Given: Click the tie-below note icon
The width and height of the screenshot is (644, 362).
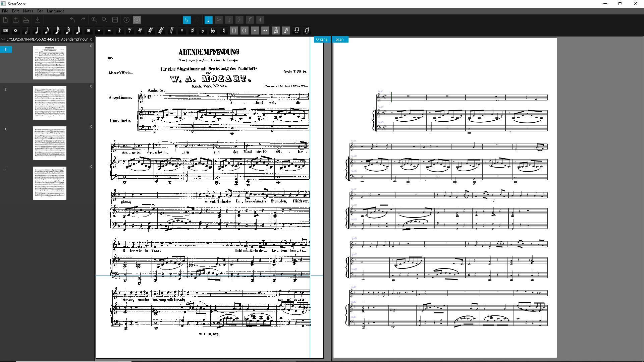Looking at the screenshot, I should (x=297, y=31).
